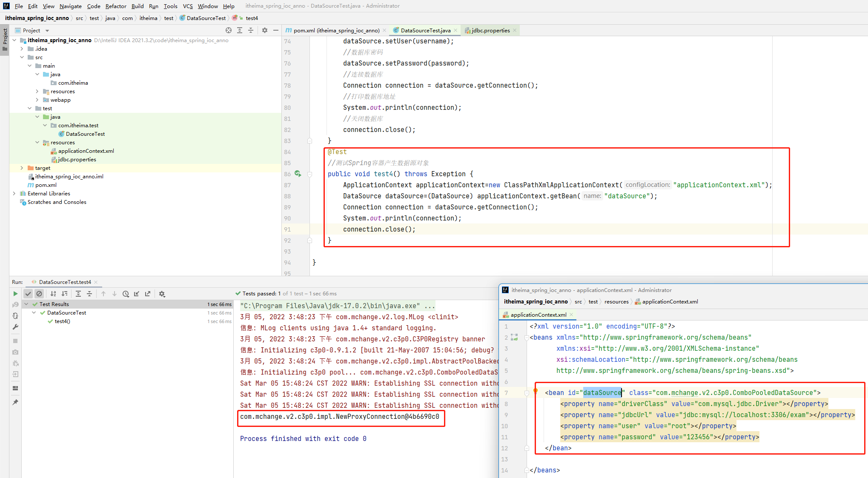Switch to jdbc.properties editor tab
Image resolution: width=868 pixels, height=478 pixels.
click(490, 30)
